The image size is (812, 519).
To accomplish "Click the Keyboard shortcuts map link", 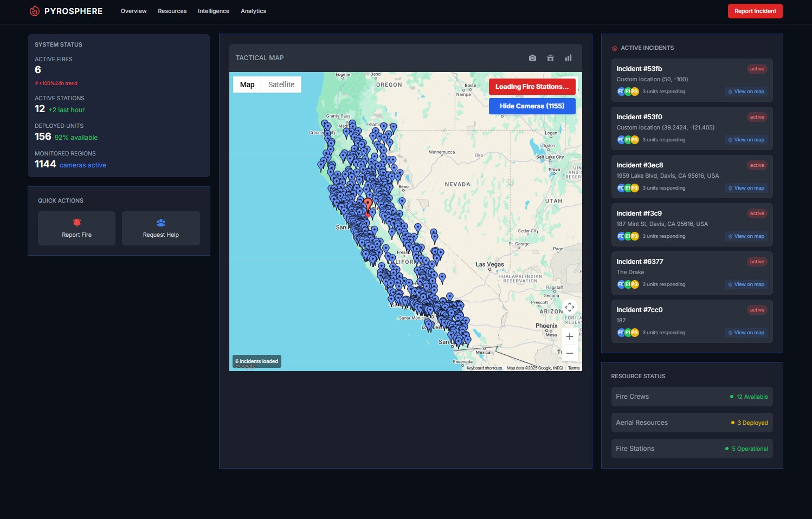I will [x=484, y=368].
